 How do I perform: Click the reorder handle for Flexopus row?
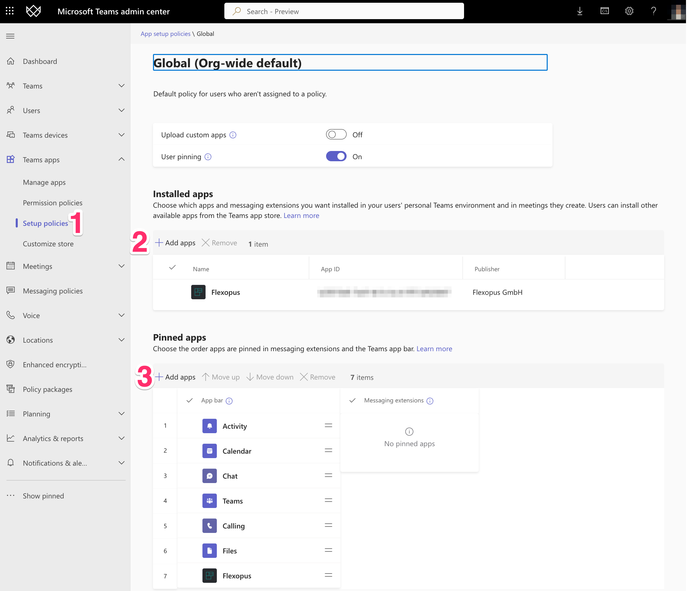click(328, 575)
